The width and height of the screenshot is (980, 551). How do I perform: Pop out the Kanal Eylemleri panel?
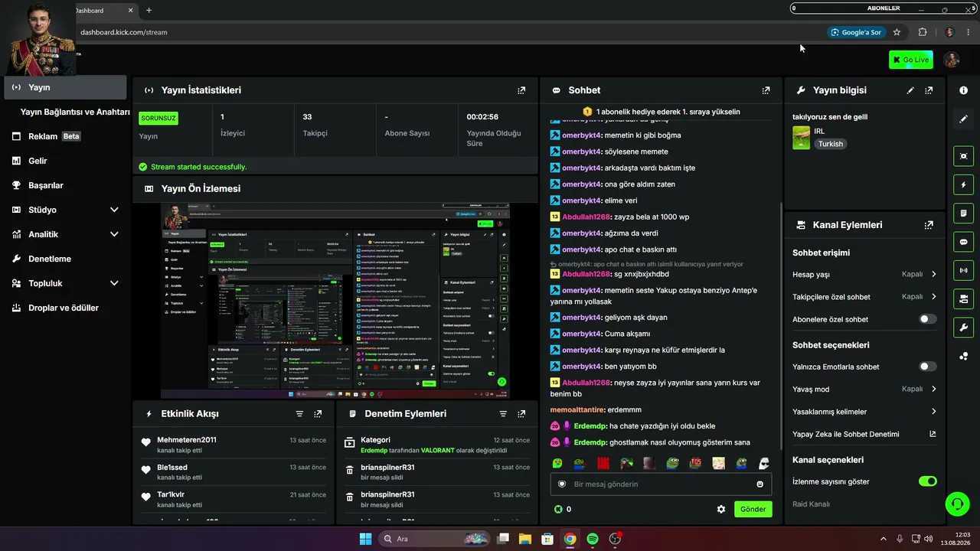[929, 225]
